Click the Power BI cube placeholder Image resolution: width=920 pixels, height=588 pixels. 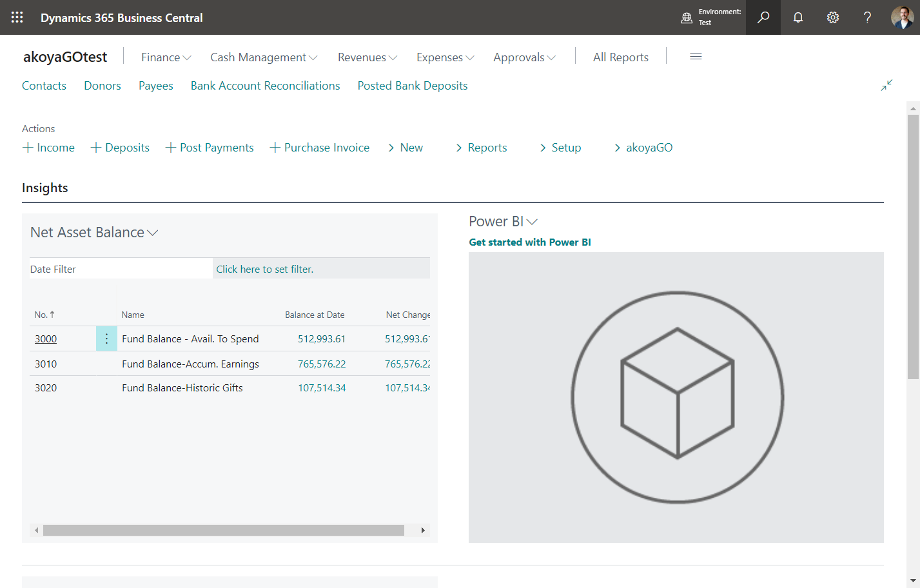pyautogui.click(x=677, y=397)
